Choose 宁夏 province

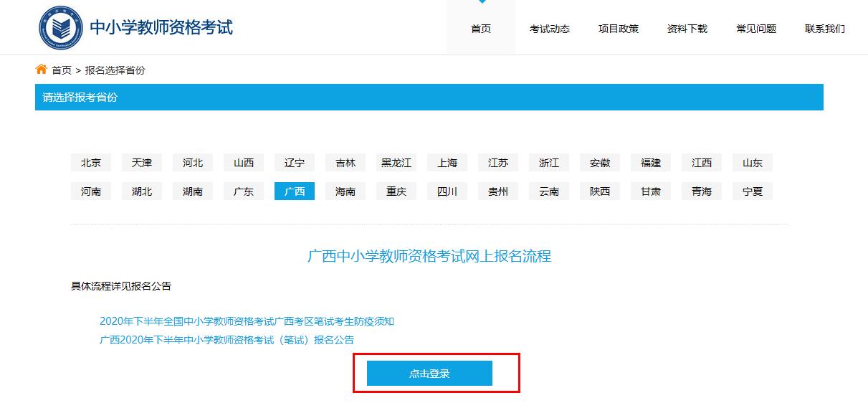pos(753,191)
